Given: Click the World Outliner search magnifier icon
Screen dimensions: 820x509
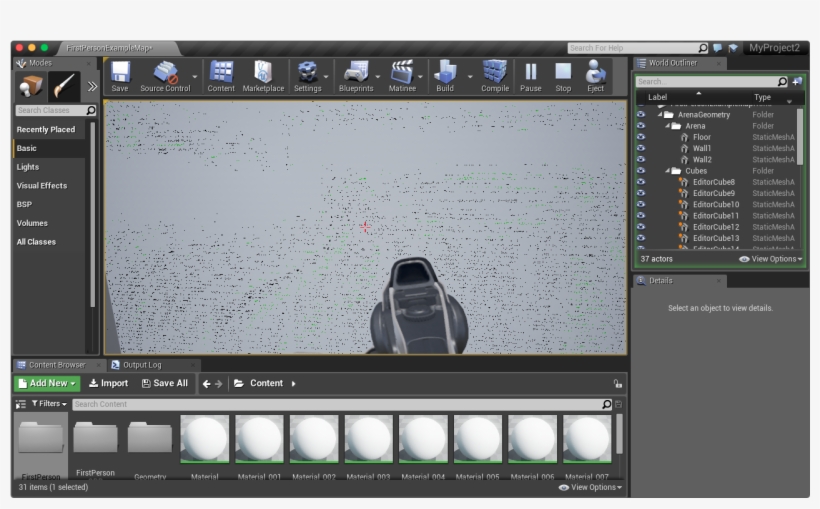Looking at the screenshot, I should [782, 82].
